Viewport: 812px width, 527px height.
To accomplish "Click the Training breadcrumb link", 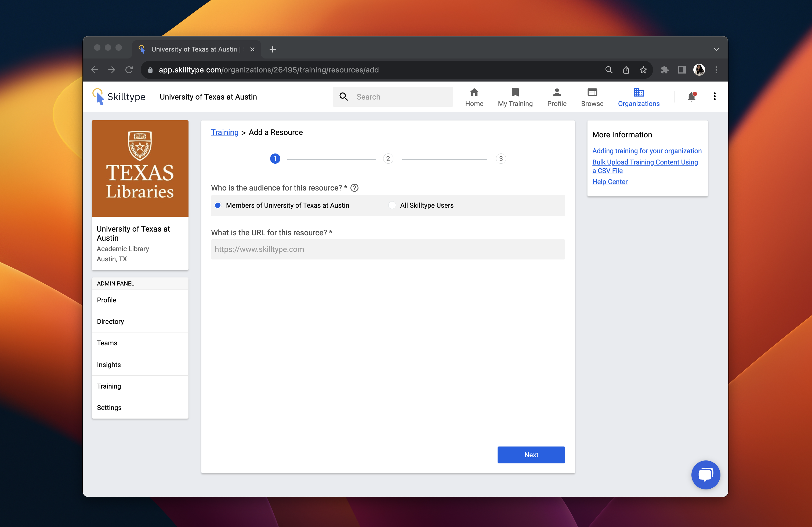I will [224, 132].
